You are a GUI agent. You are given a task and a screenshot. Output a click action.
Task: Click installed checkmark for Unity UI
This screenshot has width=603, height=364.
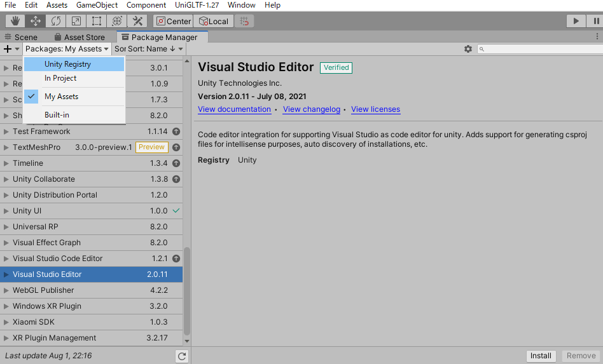pos(176,210)
